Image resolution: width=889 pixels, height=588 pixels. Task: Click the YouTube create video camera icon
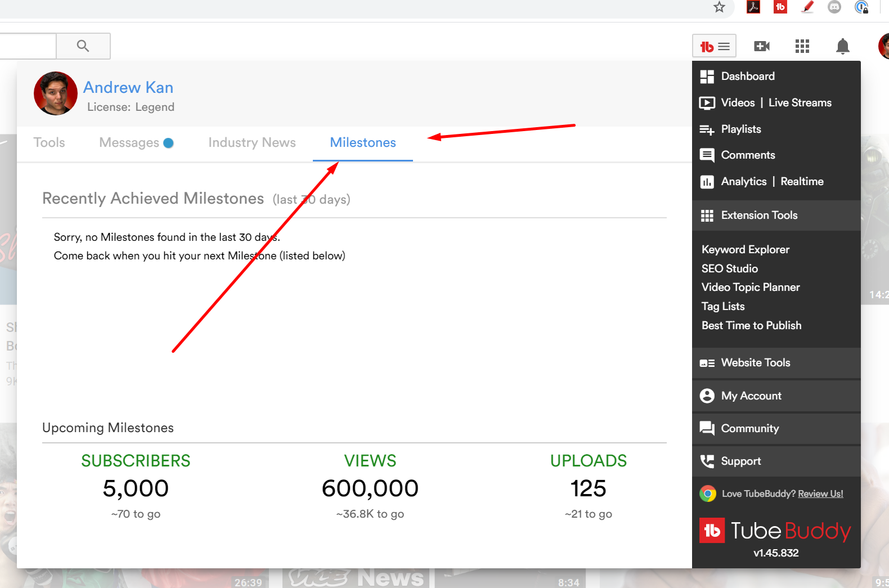tap(761, 46)
